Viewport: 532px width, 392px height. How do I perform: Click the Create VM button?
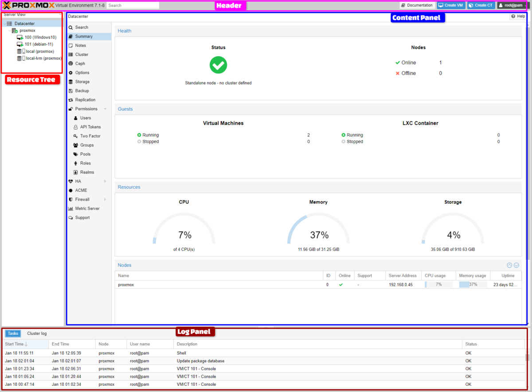[x=451, y=5]
